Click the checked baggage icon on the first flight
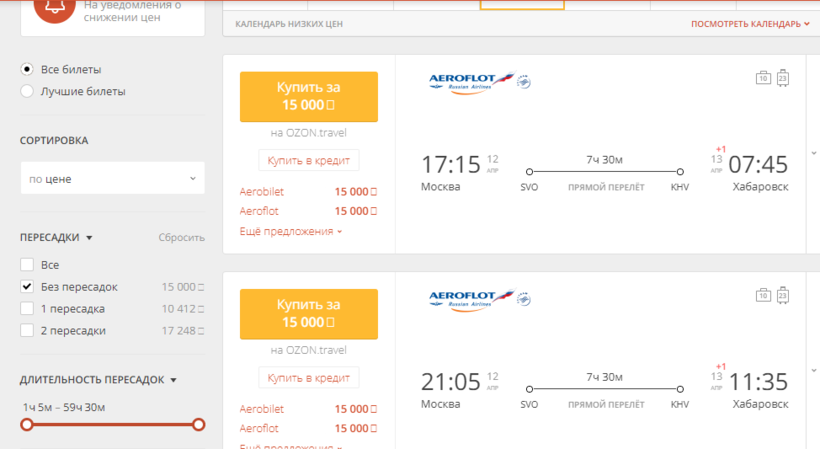The width and height of the screenshot is (820, 449). (x=783, y=78)
